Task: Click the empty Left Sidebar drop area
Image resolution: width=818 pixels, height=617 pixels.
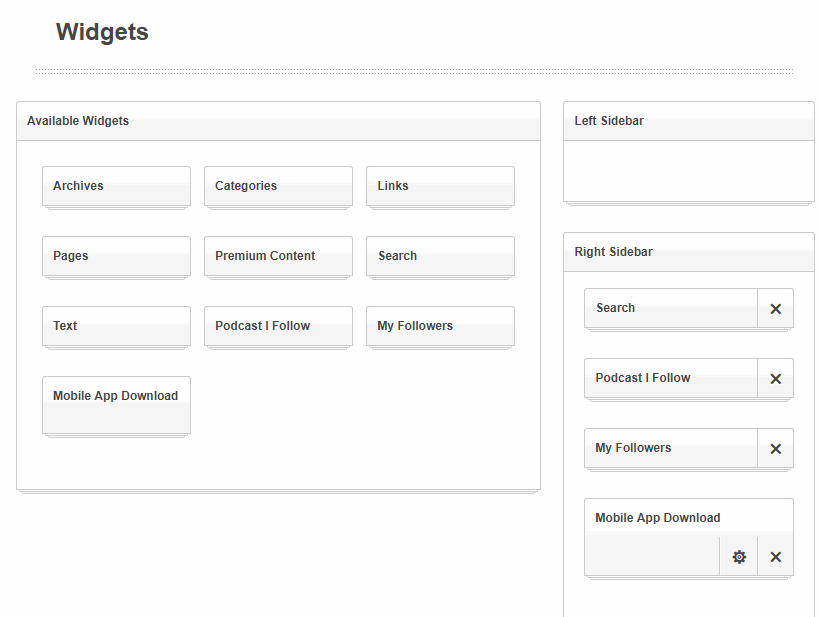Action: point(688,171)
